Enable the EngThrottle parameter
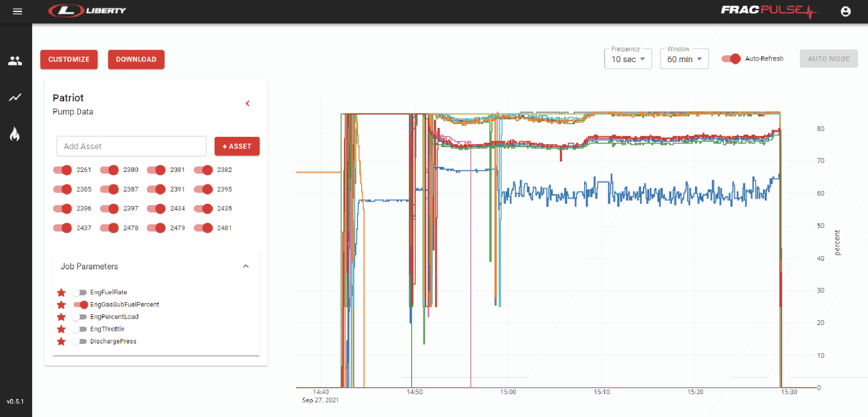 tap(80, 329)
